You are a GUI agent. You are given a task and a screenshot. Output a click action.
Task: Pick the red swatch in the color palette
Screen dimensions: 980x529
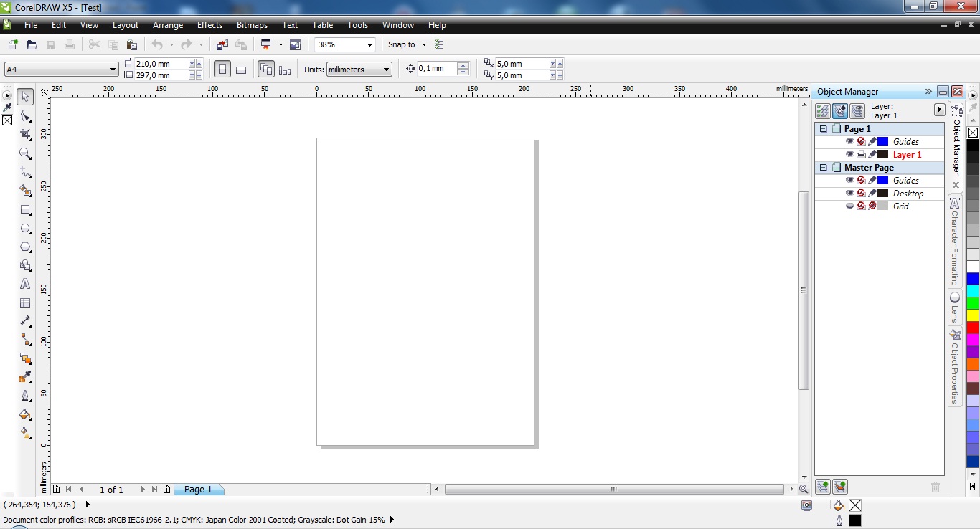tap(972, 326)
